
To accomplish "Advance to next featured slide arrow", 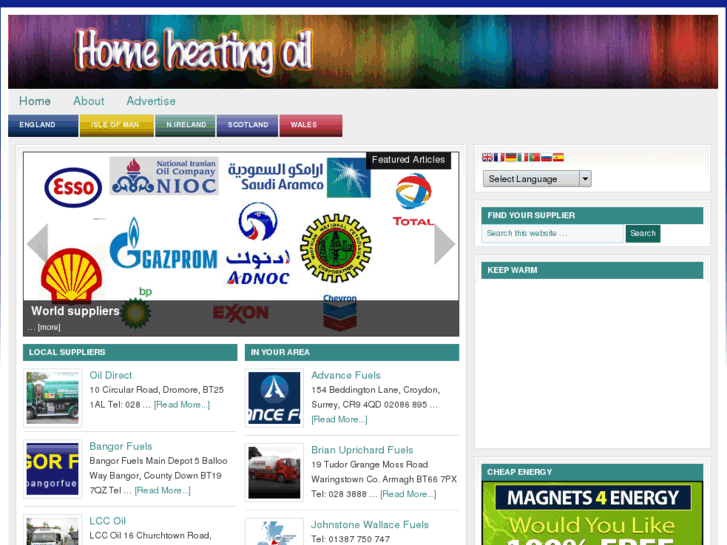I will pos(445,244).
